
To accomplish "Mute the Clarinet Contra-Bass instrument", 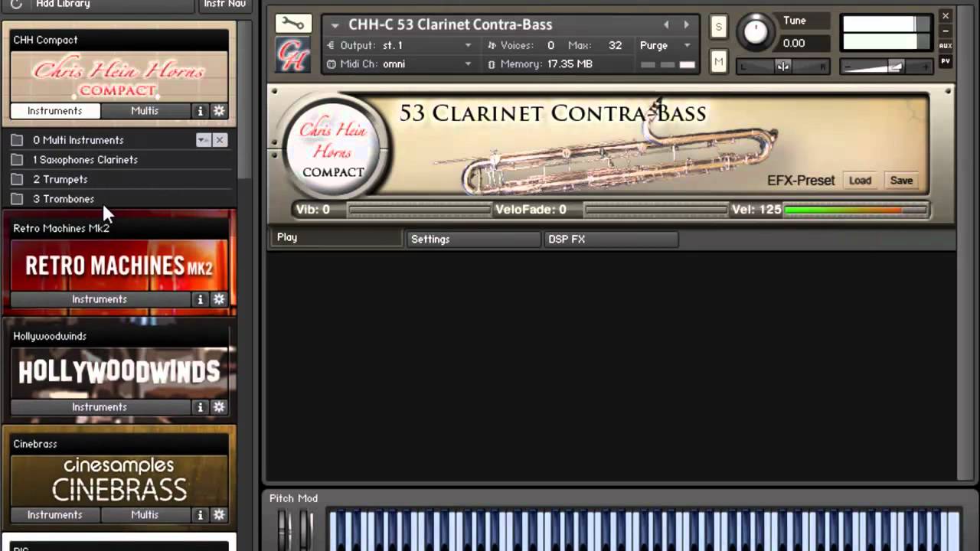I will (x=718, y=61).
